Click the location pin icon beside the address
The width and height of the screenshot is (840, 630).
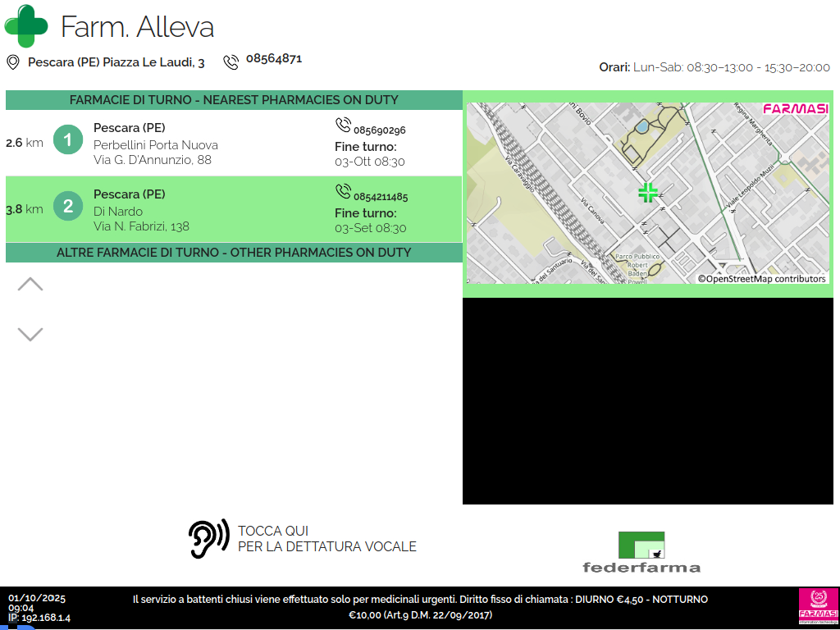pyautogui.click(x=13, y=62)
